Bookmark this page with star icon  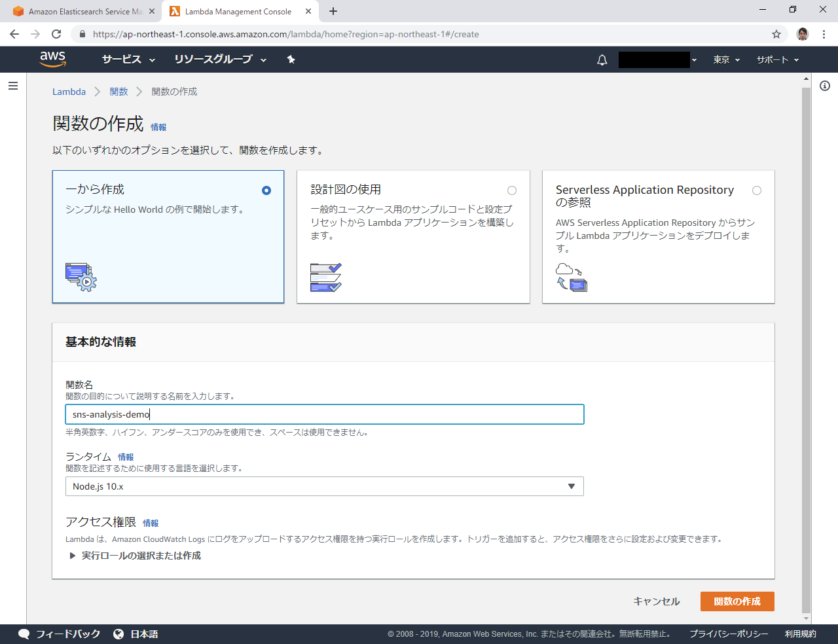point(776,34)
